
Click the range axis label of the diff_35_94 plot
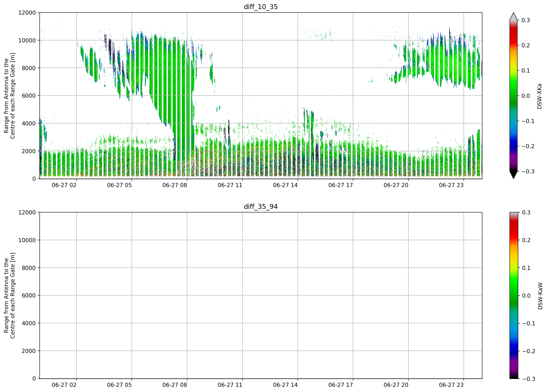point(9,295)
